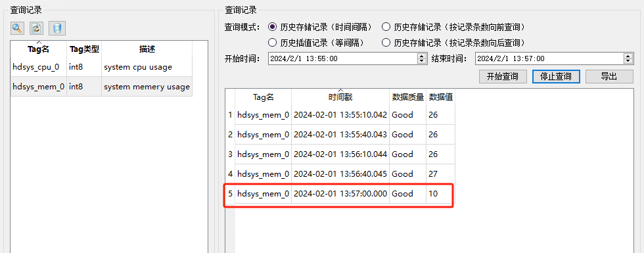This screenshot has width=644, height=253.
Task: Increase 结束时间 with up spinner arrow
Action: click(x=628, y=57)
